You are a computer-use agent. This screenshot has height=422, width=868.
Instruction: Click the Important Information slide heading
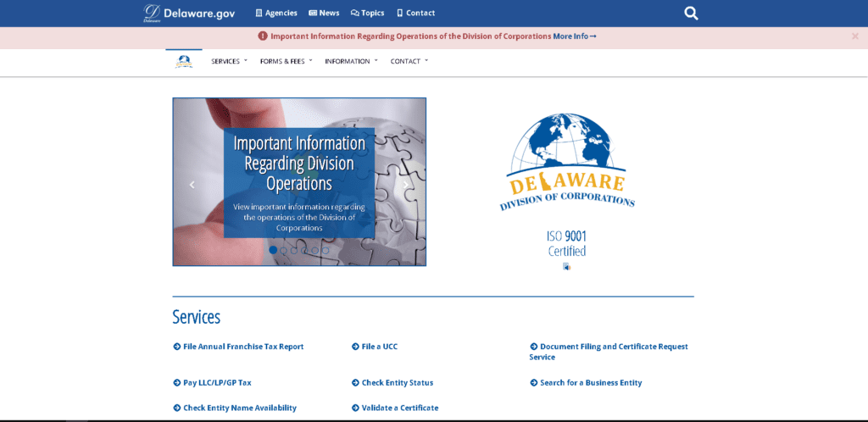(x=299, y=164)
